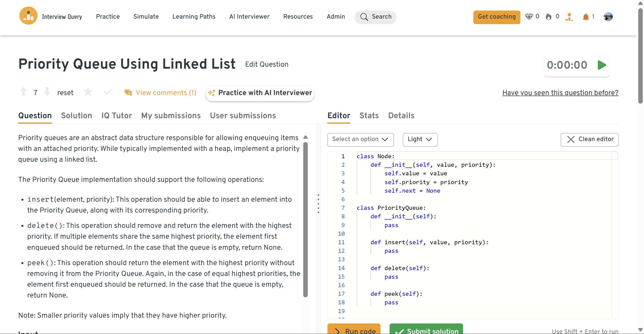Click the Interview Query logo icon
Image resolution: width=644 pixels, height=334 pixels.
pyautogui.click(x=28, y=16)
